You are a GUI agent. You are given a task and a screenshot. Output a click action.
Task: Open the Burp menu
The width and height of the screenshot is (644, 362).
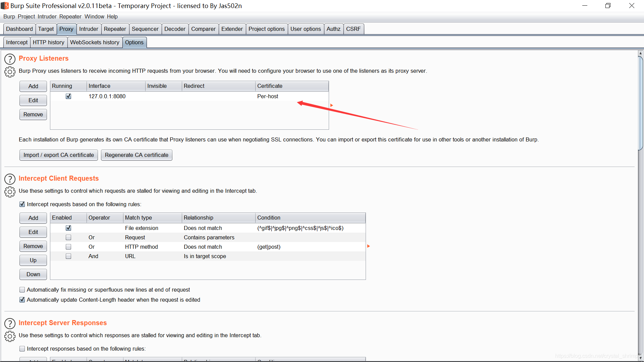9,16
